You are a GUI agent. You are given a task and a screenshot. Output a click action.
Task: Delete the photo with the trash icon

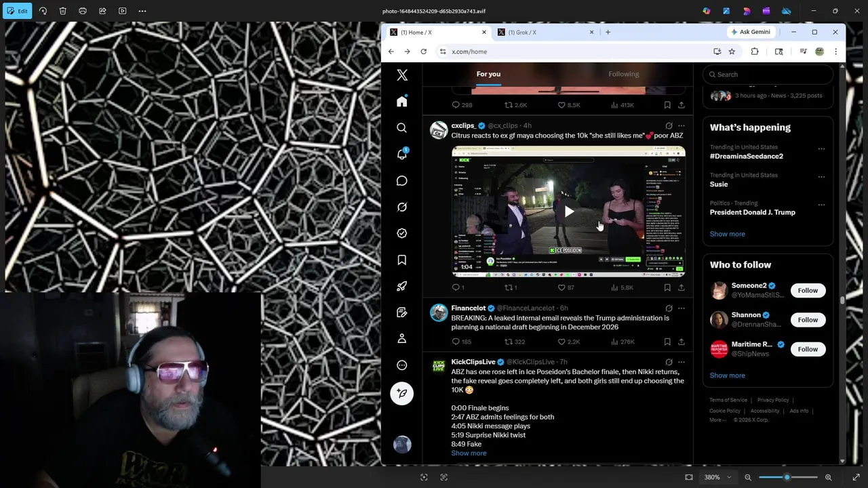pyautogui.click(x=62, y=11)
